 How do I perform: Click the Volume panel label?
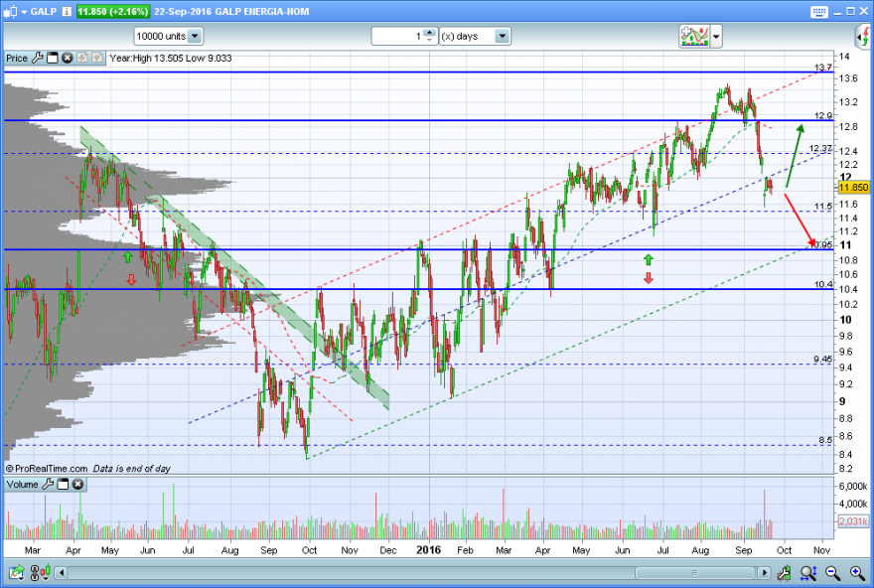click(x=22, y=485)
